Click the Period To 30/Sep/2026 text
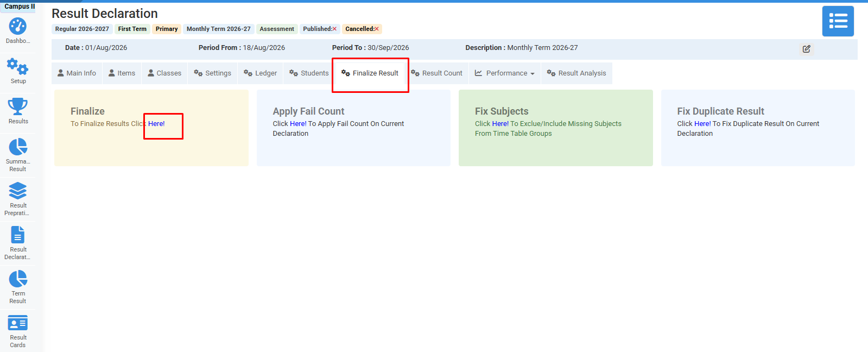Viewport: 868px width, 352px height. pos(371,48)
